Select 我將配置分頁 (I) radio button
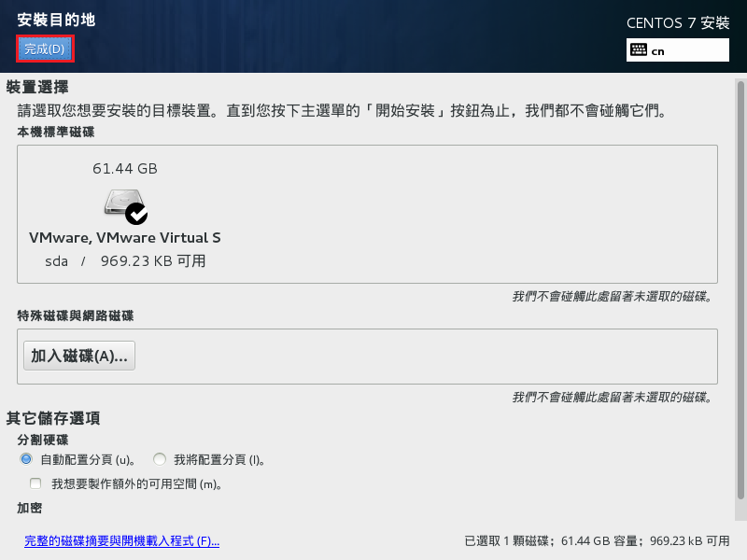 pyautogui.click(x=160, y=459)
